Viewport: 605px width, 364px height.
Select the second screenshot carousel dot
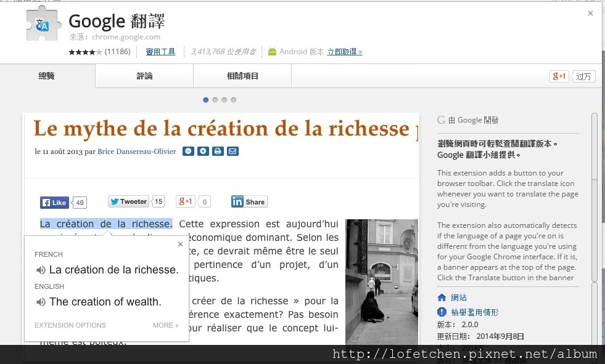click(215, 100)
